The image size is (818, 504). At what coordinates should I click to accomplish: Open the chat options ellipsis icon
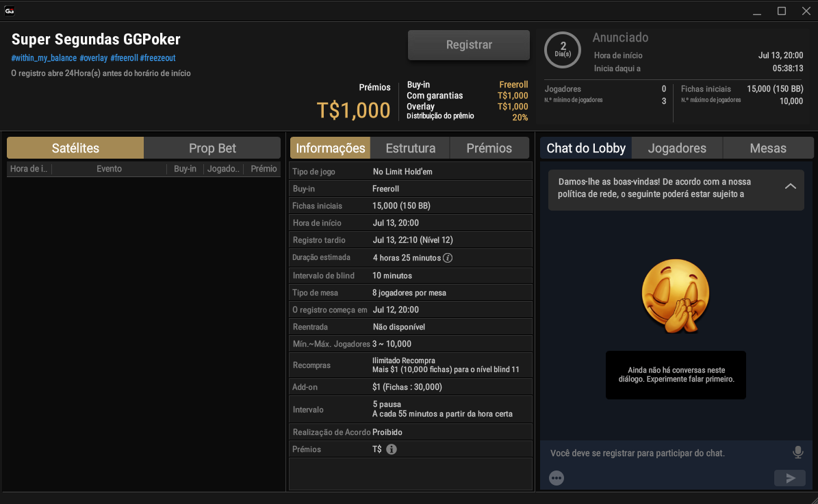point(557,477)
